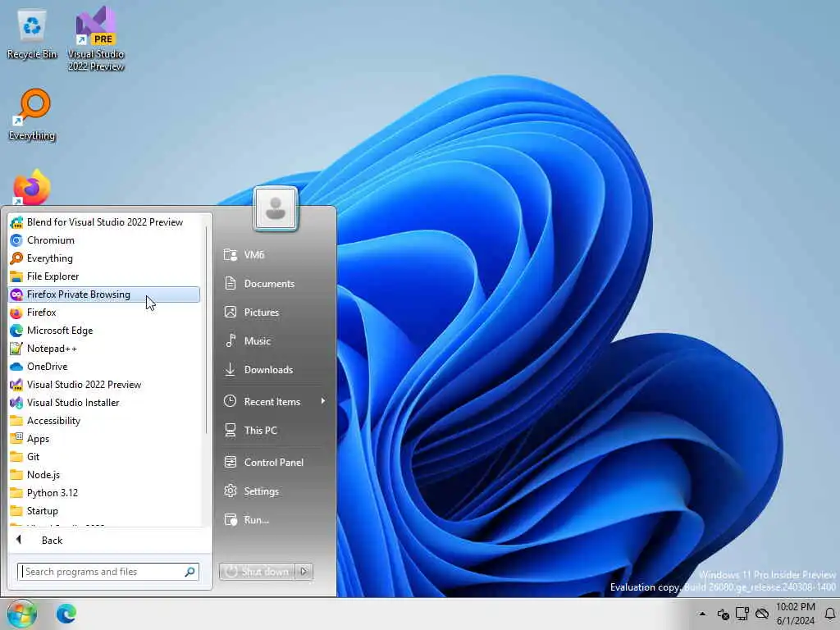Open Music from the start menu

(x=276, y=341)
